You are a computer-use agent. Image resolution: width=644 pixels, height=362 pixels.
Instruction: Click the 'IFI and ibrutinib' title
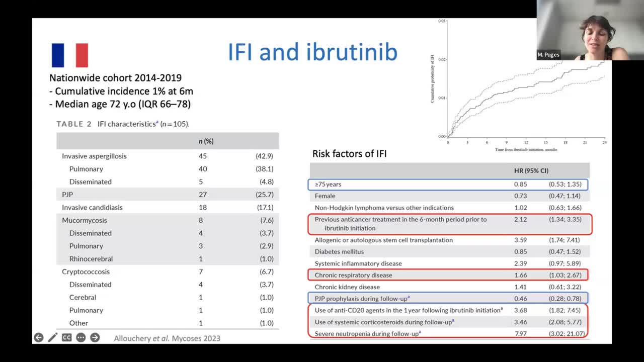[313, 52]
